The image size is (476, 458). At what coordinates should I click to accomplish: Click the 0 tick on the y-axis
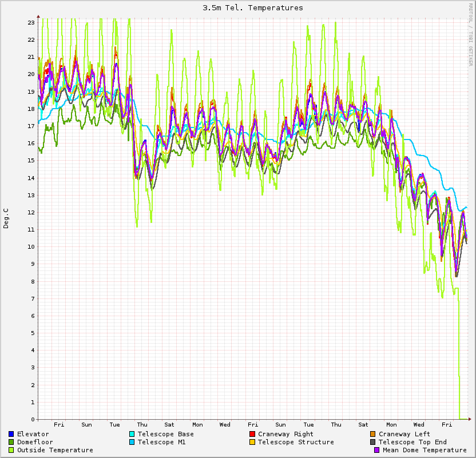[x=33, y=419]
